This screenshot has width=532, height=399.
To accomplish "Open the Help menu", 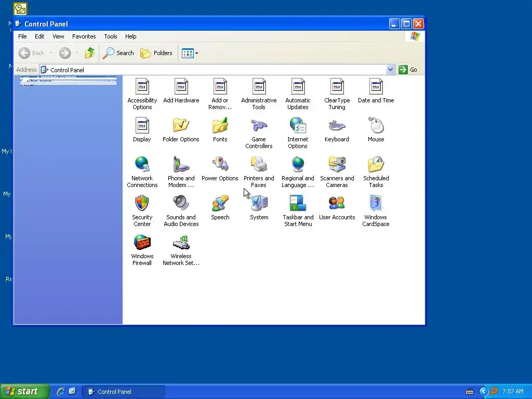I will 130,36.
